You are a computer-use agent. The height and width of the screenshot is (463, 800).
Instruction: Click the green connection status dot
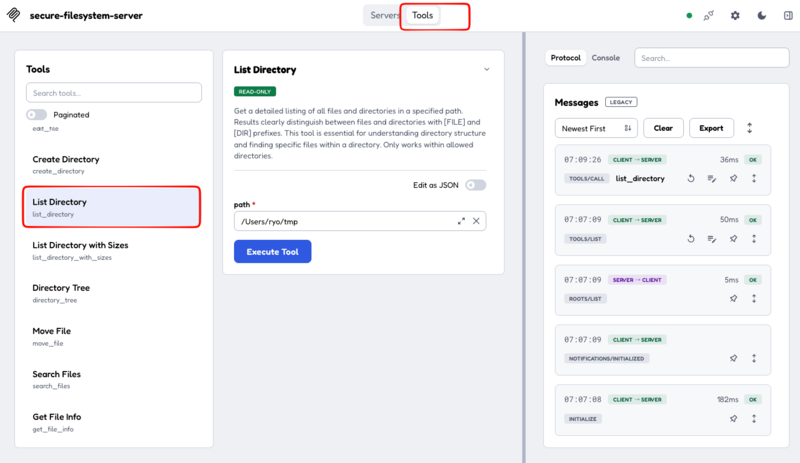tap(689, 16)
